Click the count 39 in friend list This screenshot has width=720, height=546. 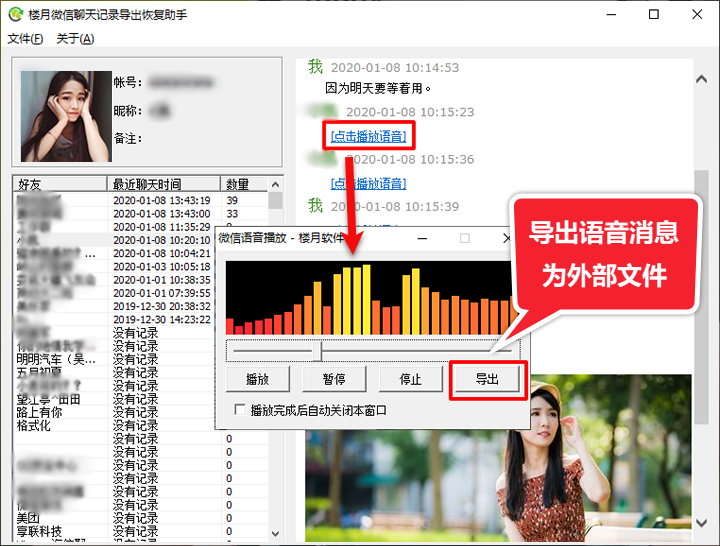pyautogui.click(x=232, y=200)
